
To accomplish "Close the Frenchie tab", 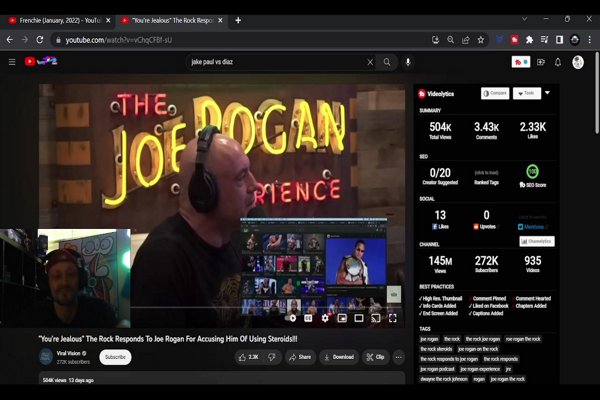I will 108,21.
